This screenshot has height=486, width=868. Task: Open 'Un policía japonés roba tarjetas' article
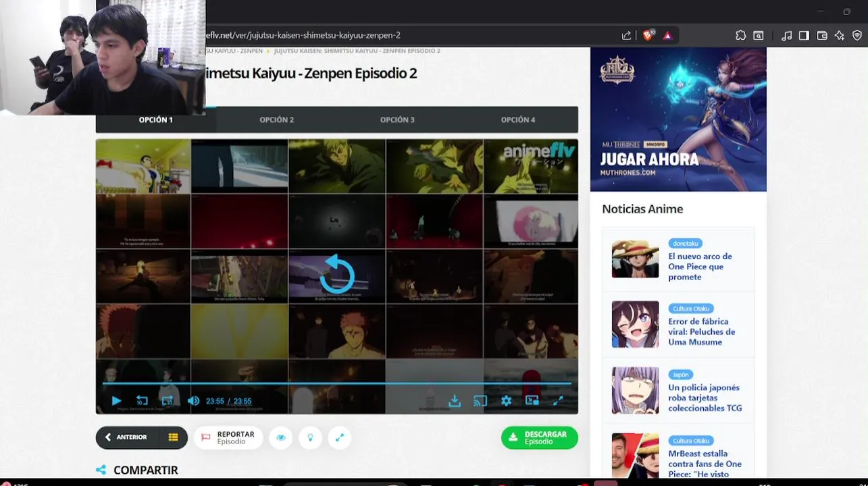[705, 398]
